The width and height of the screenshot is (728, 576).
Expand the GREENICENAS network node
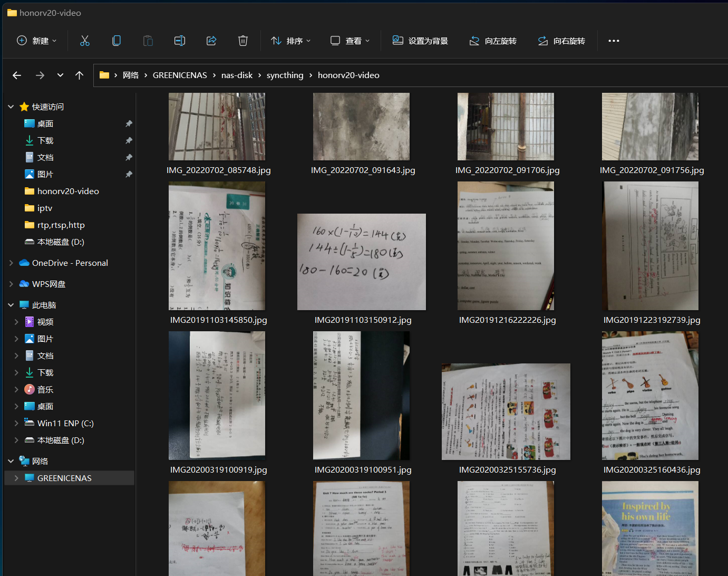point(16,478)
